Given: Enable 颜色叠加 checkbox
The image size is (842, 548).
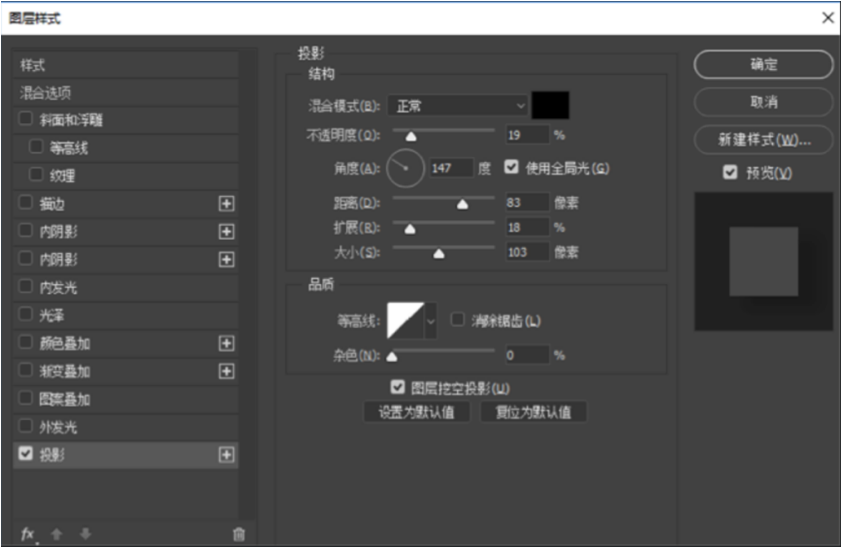Looking at the screenshot, I should point(25,342).
